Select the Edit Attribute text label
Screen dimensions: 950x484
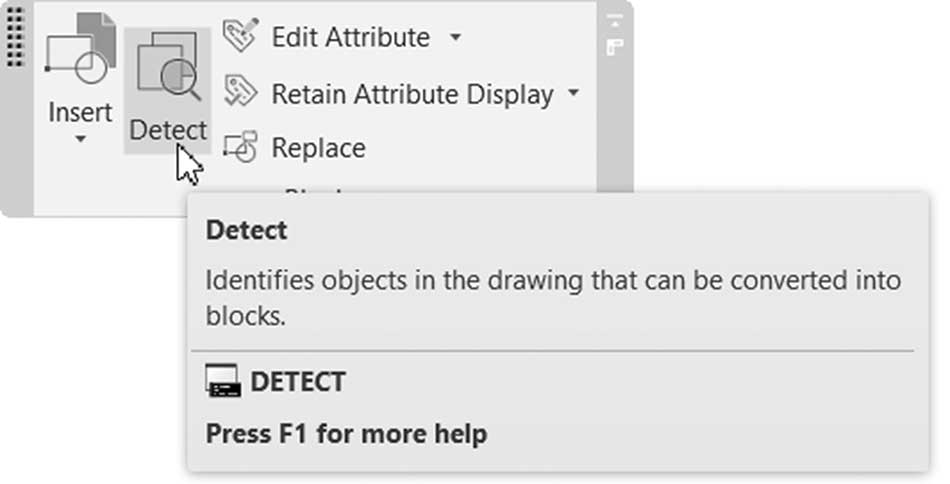click(x=351, y=38)
